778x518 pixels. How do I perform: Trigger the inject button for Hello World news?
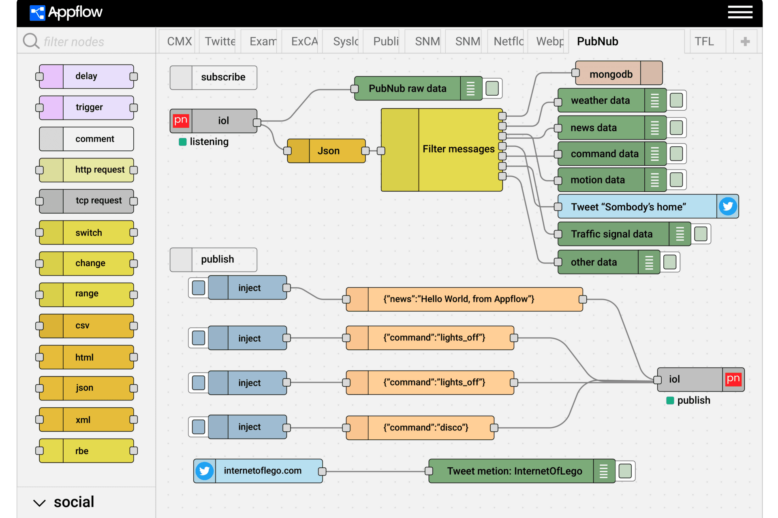click(199, 288)
